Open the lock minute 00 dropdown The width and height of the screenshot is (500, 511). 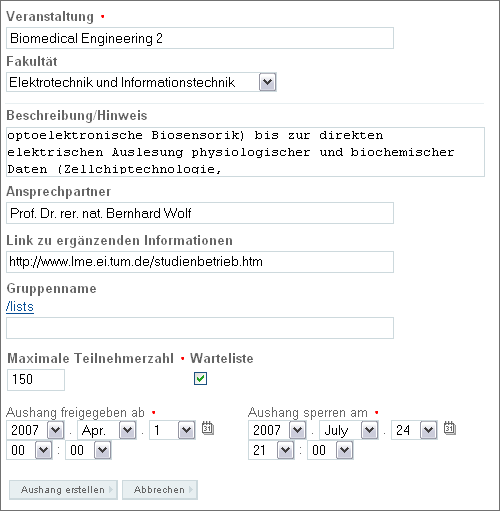click(x=330, y=450)
